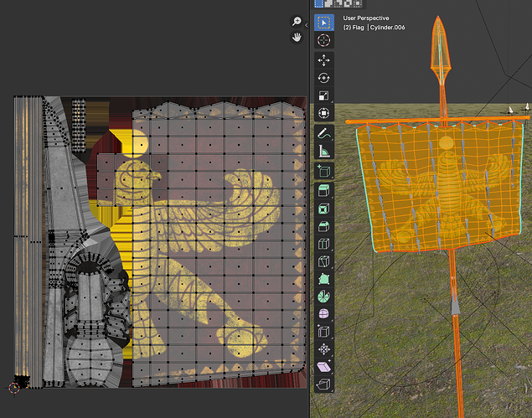Click the spear tip mesh in the 3D viewport
The height and width of the screenshot is (418, 532).
click(x=440, y=51)
